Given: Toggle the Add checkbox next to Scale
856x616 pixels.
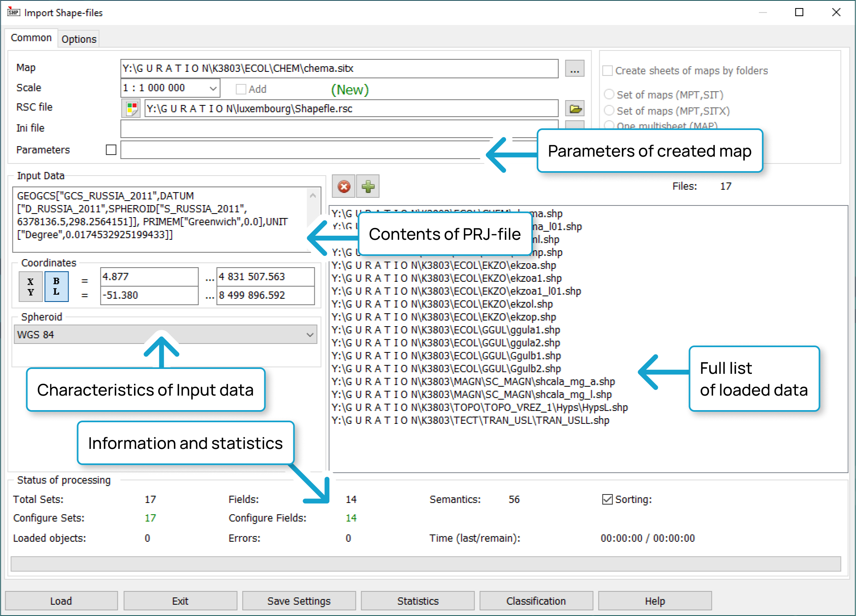Looking at the screenshot, I should tap(241, 89).
